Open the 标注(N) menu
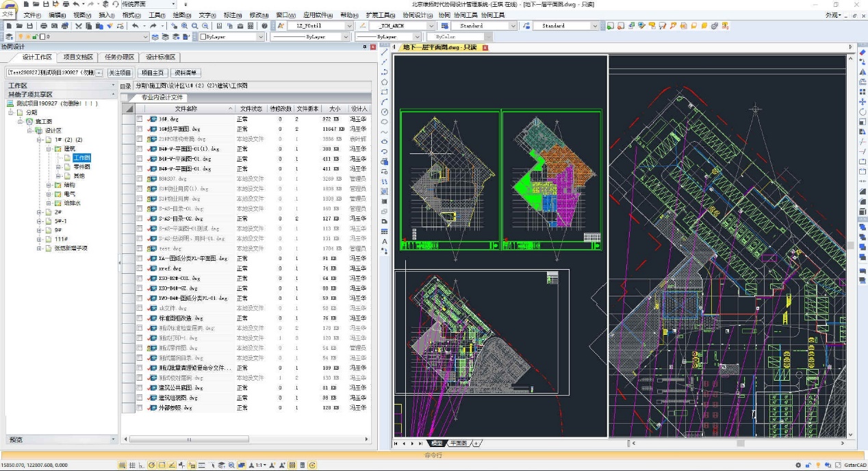Image resolution: width=868 pixels, height=471 pixels. point(234,14)
